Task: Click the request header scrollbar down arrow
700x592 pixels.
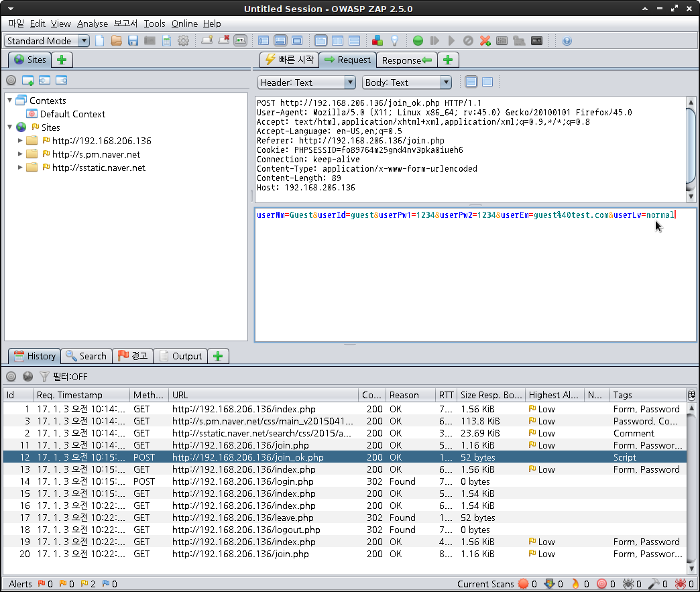Action: [x=691, y=196]
